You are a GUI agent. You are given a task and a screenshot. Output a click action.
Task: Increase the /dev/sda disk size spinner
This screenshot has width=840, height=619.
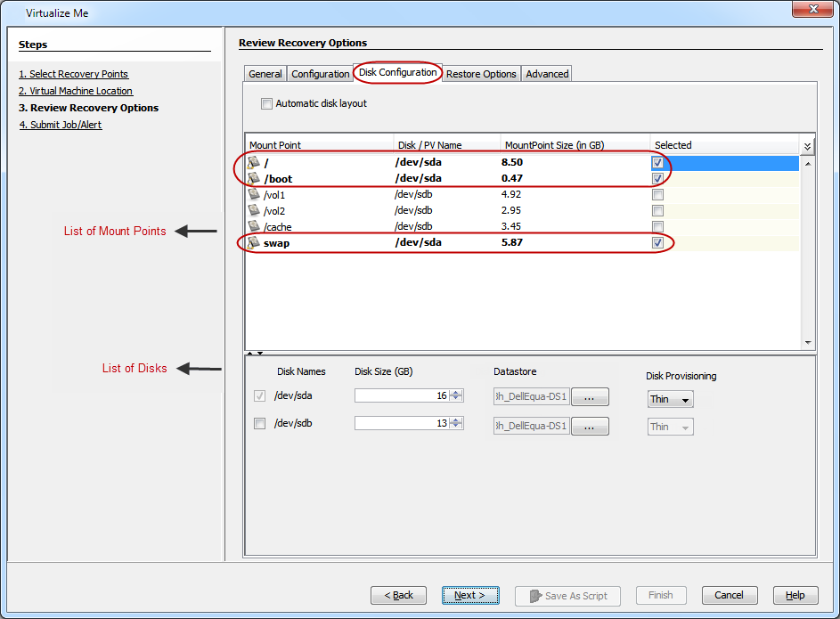(x=456, y=393)
